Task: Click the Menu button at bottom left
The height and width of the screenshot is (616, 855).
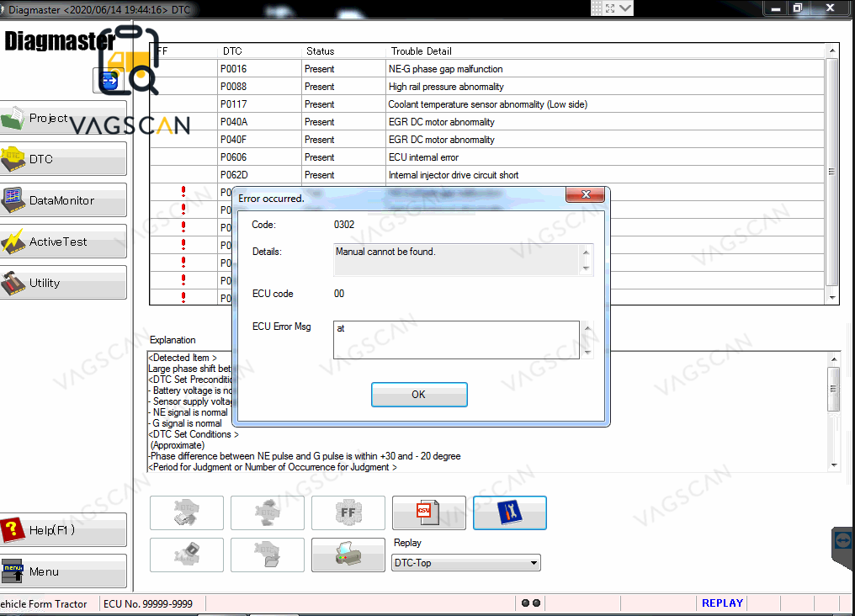Action: (x=64, y=571)
